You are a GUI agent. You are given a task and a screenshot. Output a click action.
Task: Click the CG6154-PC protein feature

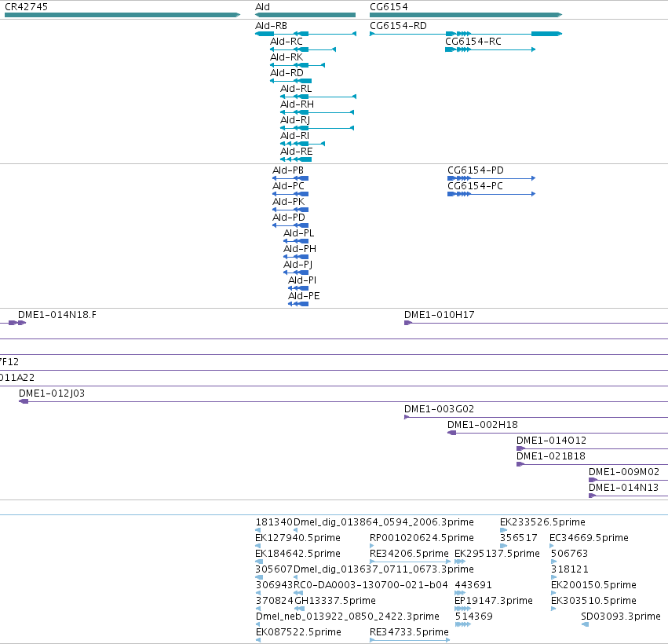491,194
